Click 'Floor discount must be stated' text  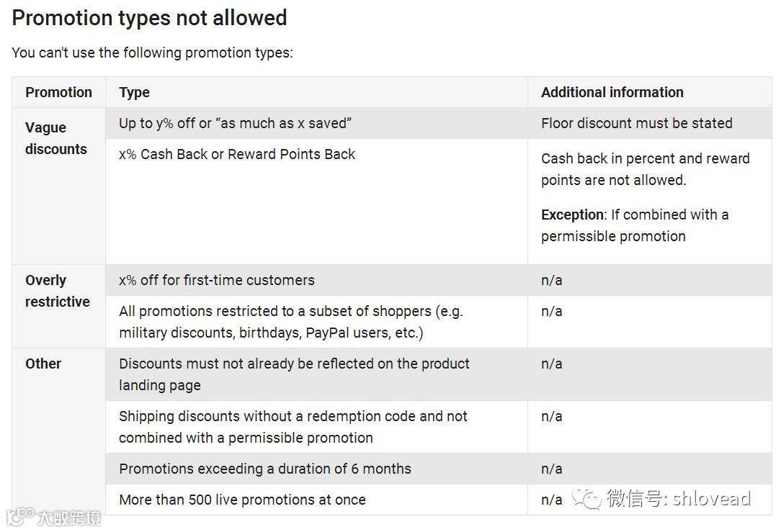(x=636, y=123)
